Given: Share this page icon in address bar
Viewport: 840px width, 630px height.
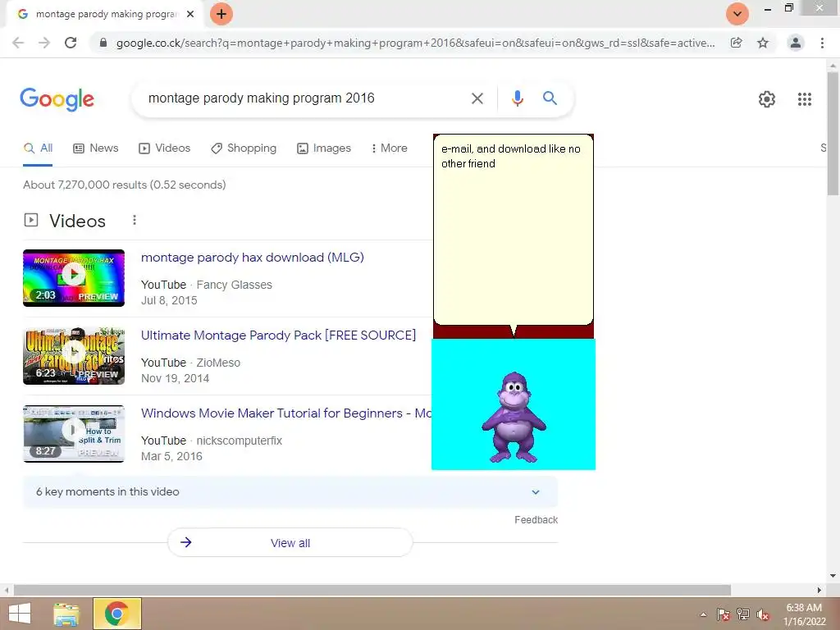Looking at the screenshot, I should (x=737, y=43).
